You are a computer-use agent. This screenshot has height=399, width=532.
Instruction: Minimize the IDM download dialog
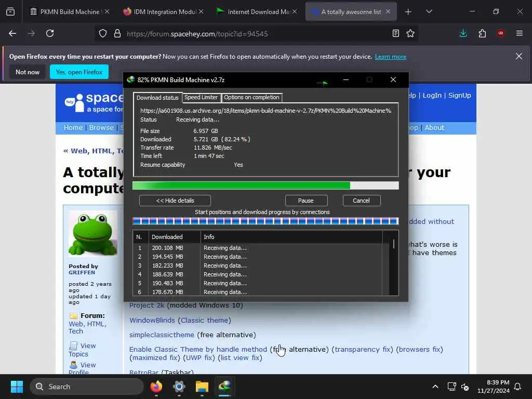[345, 79]
